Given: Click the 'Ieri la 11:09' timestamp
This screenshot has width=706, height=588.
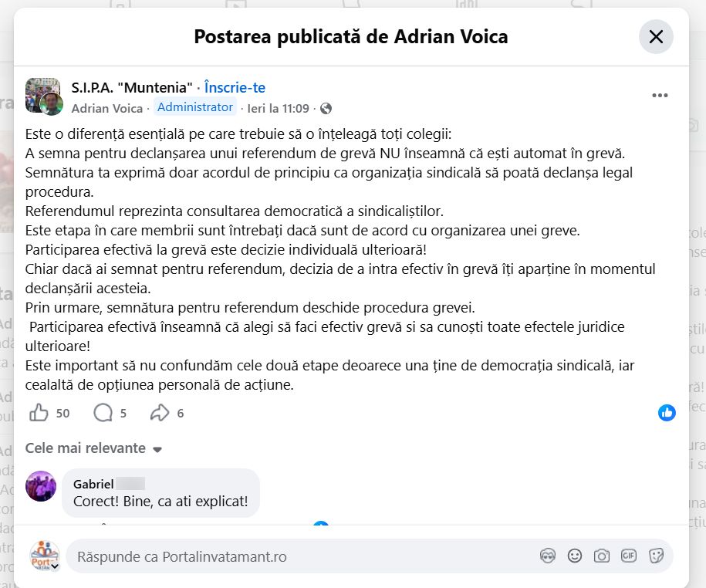Looking at the screenshot, I should pos(278,109).
